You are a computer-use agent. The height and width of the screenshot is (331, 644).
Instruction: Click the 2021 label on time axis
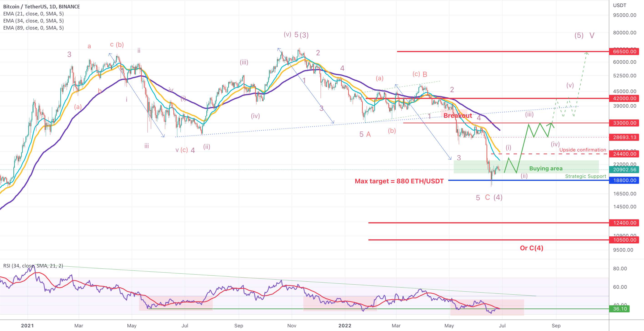27,326
